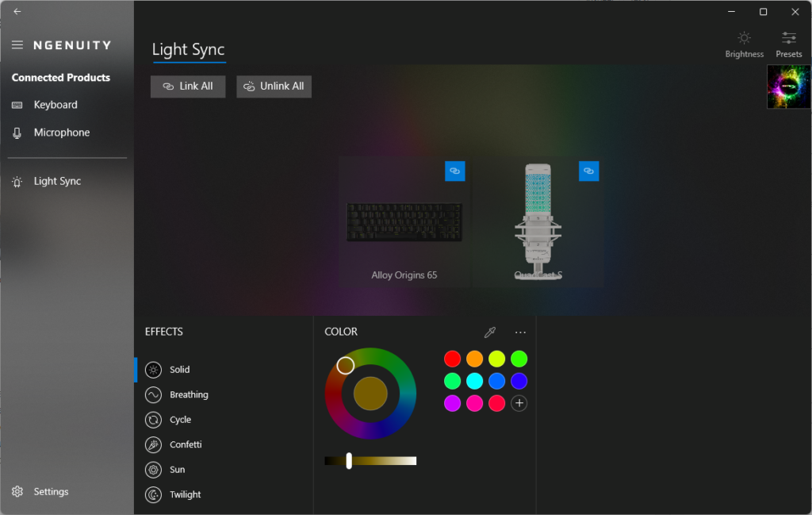
Task: Open Brightness control
Action: tap(744, 44)
